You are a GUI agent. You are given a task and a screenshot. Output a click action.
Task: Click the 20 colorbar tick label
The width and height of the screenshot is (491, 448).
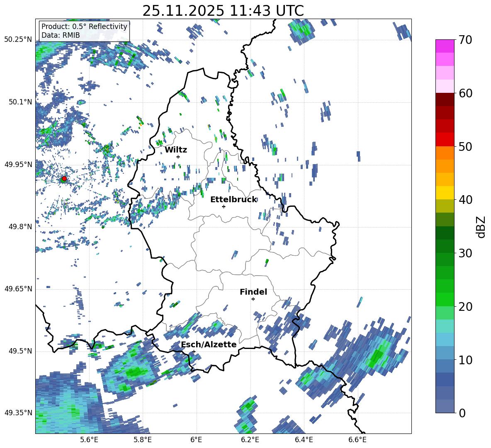click(465, 307)
